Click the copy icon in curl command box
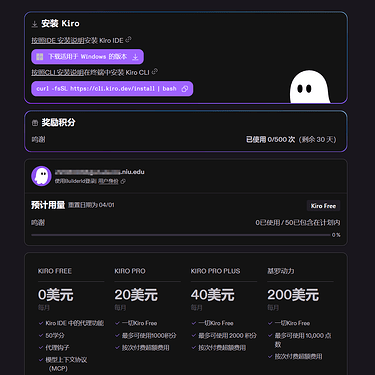Screen dimensions: 375x375 tap(185, 89)
